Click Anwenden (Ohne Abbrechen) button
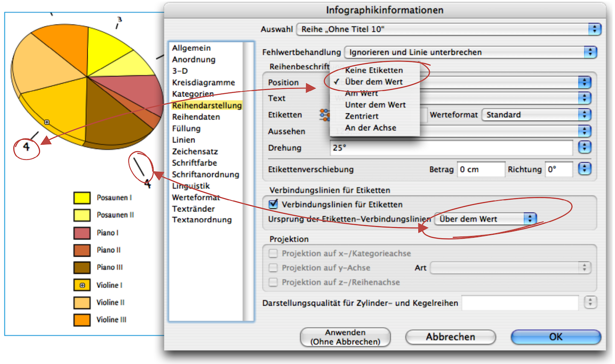 345,337
